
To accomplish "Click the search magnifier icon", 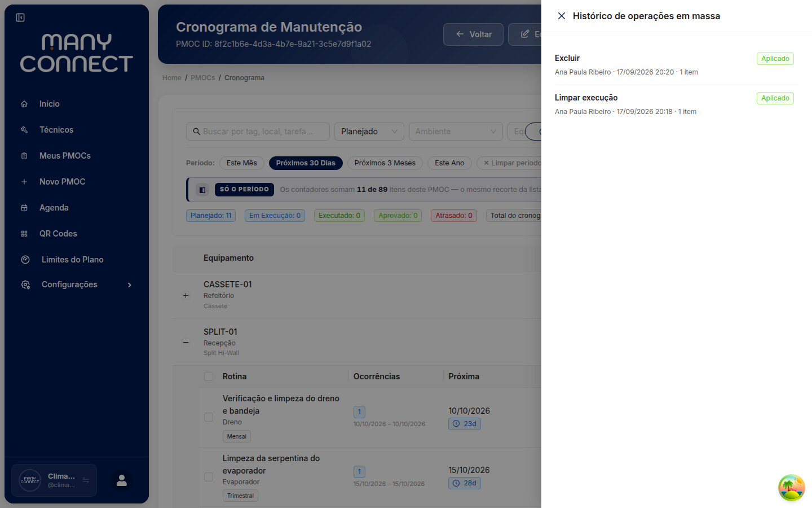I will click(x=197, y=132).
